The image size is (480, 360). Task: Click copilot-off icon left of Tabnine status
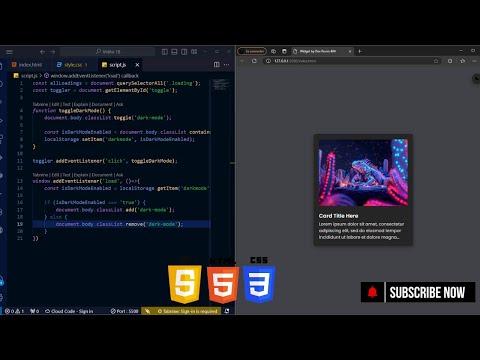(147, 311)
